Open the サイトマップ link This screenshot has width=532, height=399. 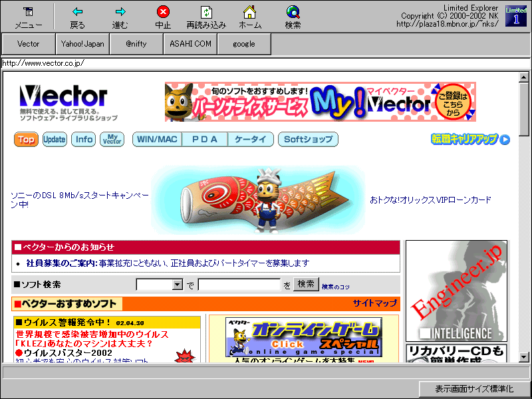[374, 303]
